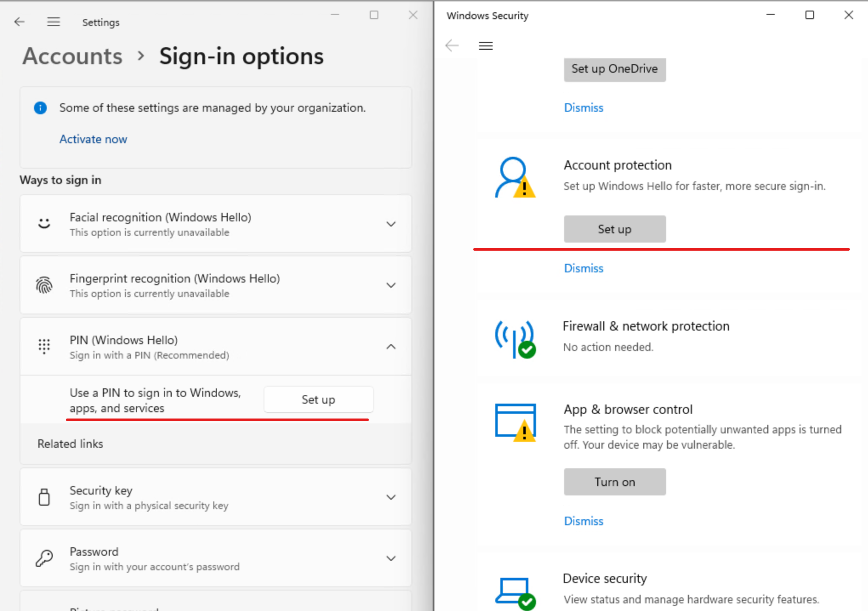The height and width of the screenshot is (611, 868).
Task: Select the fingerprint recognition icon
Action: click(x=44, y=285)
